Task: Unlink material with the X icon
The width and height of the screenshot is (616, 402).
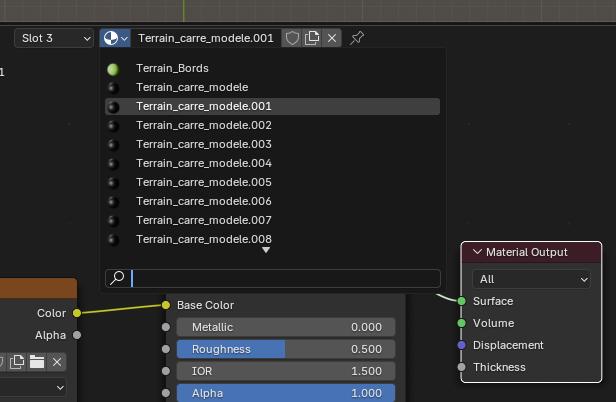Action: coord(332,38)
